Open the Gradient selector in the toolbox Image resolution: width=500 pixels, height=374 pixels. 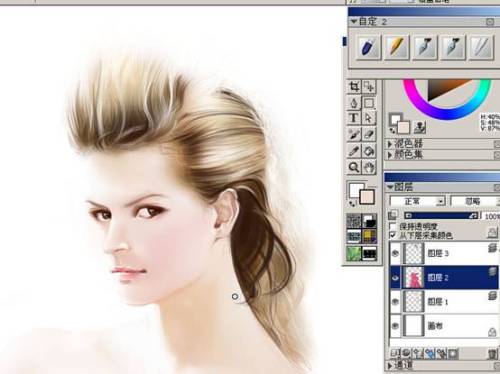[370, 221]
